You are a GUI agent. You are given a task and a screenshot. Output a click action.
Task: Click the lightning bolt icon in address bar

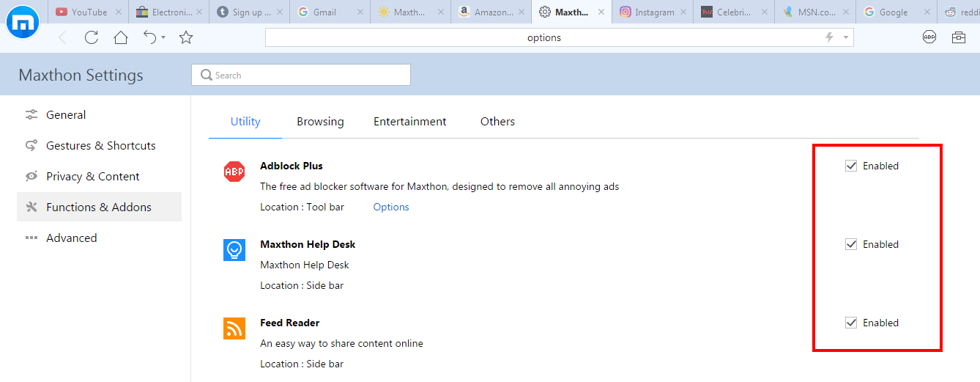829,37
